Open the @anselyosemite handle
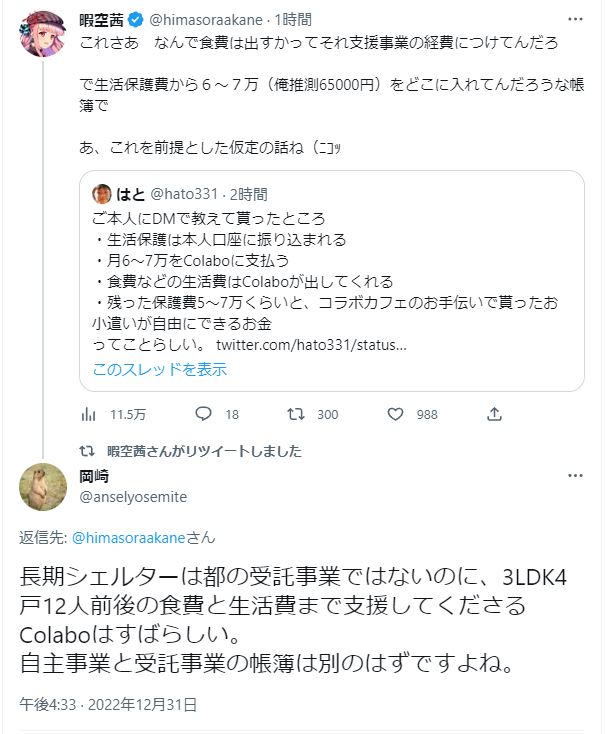This screenshot has height=734, width=605. click(131, 497)
